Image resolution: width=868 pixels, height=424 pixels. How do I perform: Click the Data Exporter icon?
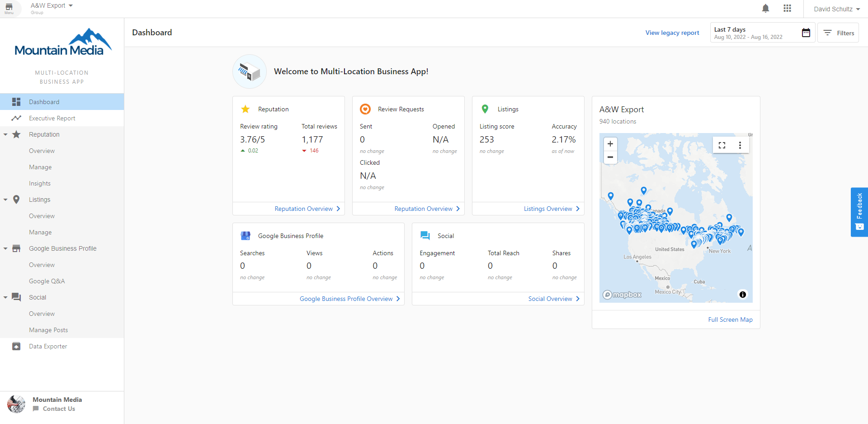point(16,346)
